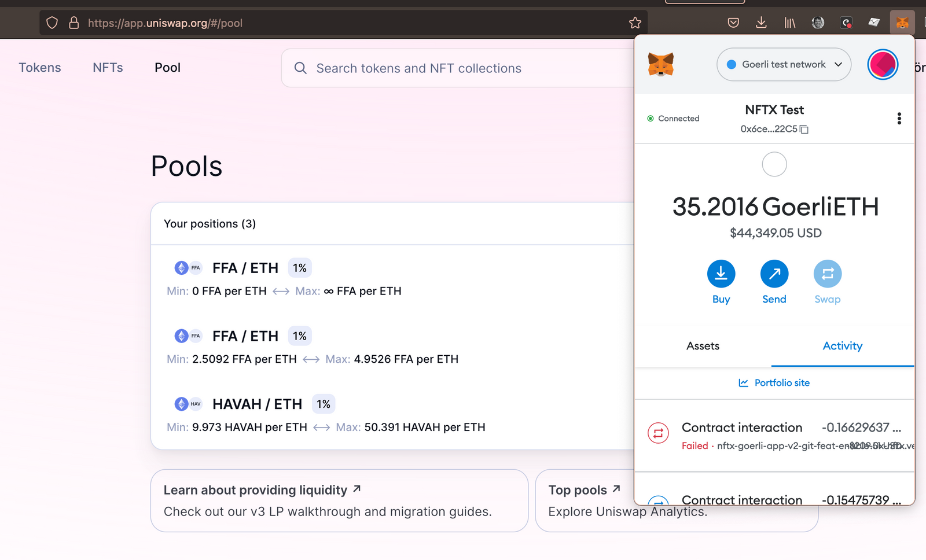This screenshot has width=926, height=560.
Task: Click the browser URL address bar
Action: 343,23
